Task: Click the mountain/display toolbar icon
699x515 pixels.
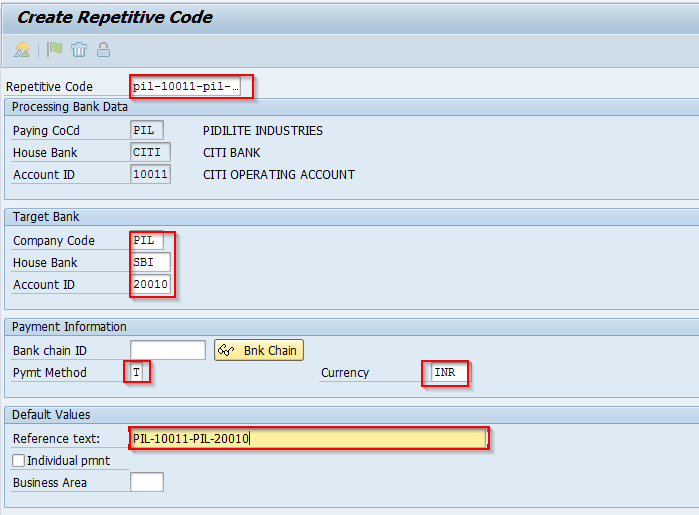Action: (x=21, y=49)
